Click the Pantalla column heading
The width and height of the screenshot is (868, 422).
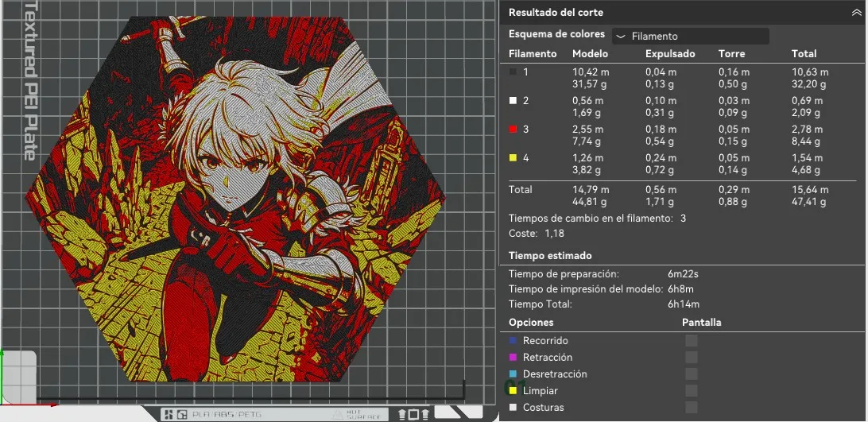701,323
